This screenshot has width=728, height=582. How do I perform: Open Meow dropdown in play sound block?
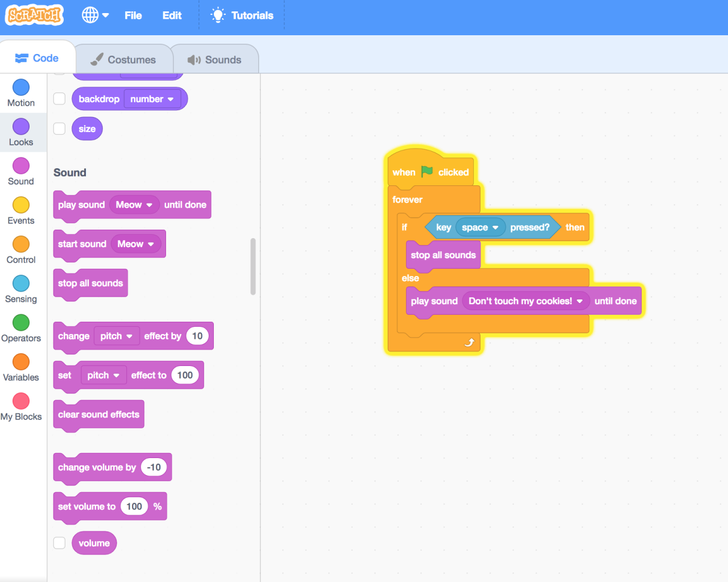[x=134, y=205]
